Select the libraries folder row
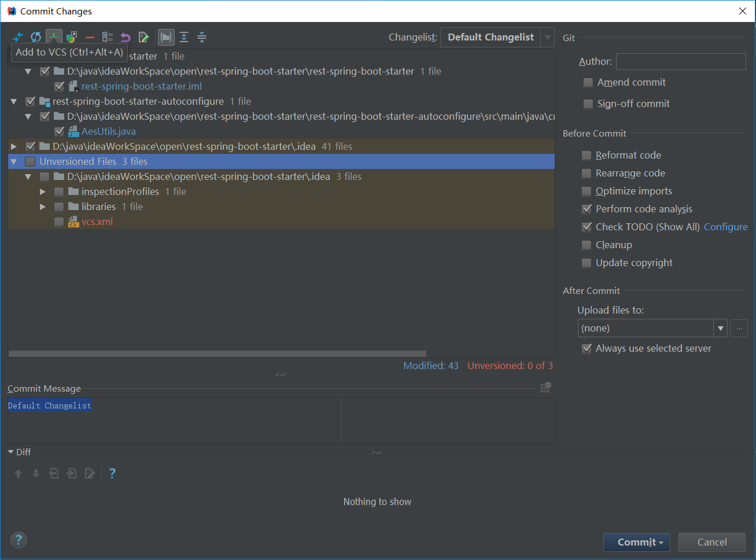The height and width of the screenshot is (560, 756). (x=282, y=207)
